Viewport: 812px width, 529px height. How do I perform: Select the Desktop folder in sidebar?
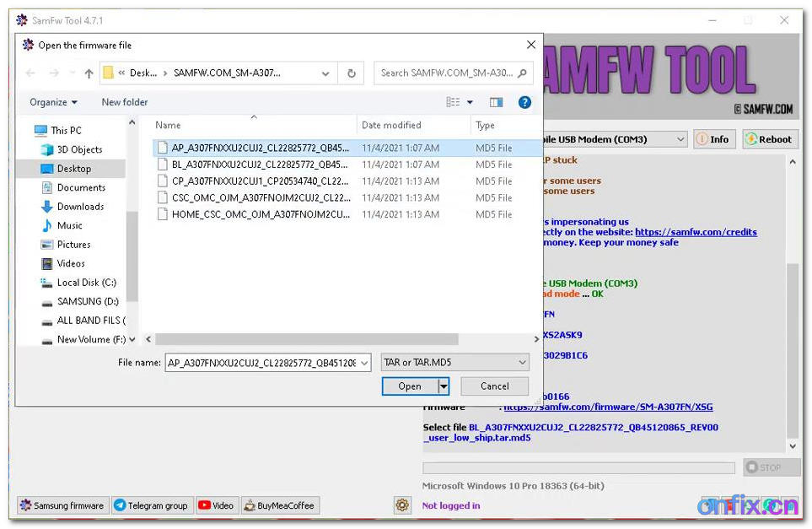coord(73,169)
